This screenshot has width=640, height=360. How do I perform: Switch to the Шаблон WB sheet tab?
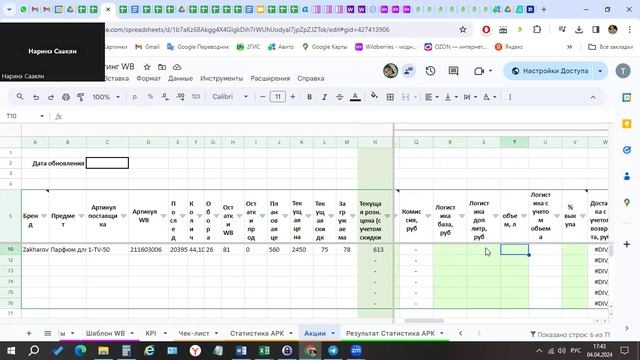pos(105,333)
